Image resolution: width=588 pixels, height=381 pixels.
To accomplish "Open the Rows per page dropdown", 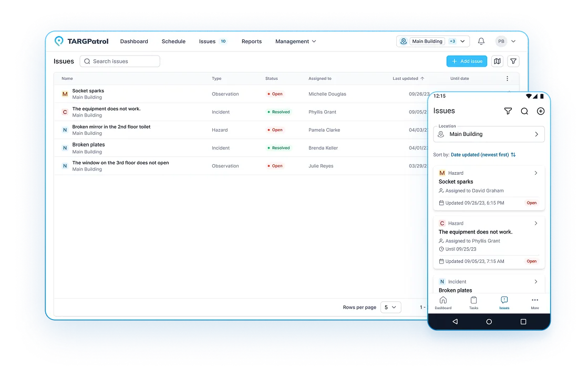I will pos(390,307).
